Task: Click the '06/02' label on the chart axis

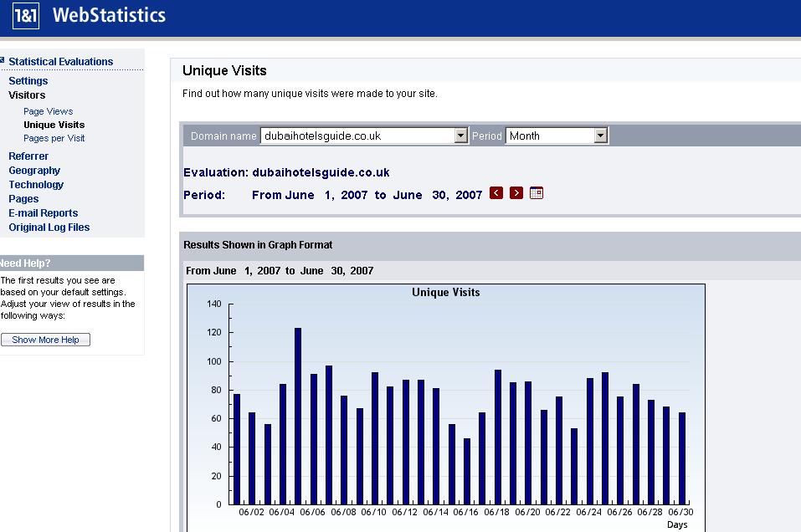Action: (251, 512)
